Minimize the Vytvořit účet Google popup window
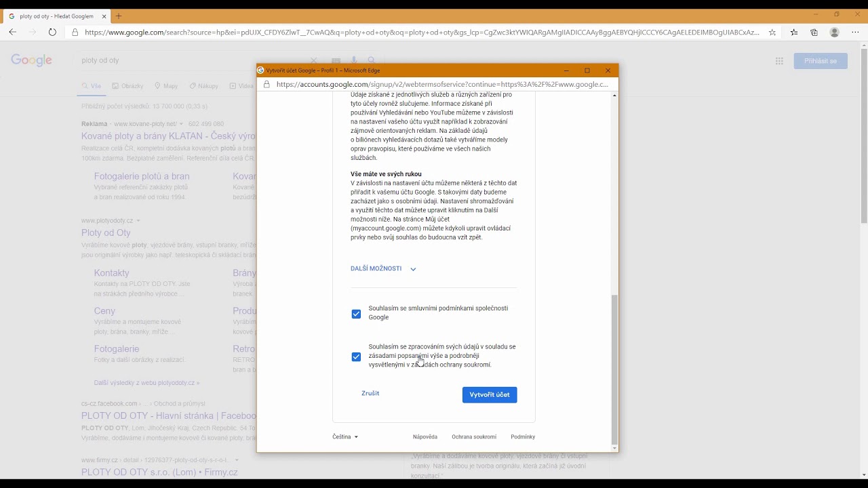The height and width of the screenshot is (488, 868). [567, 70]
